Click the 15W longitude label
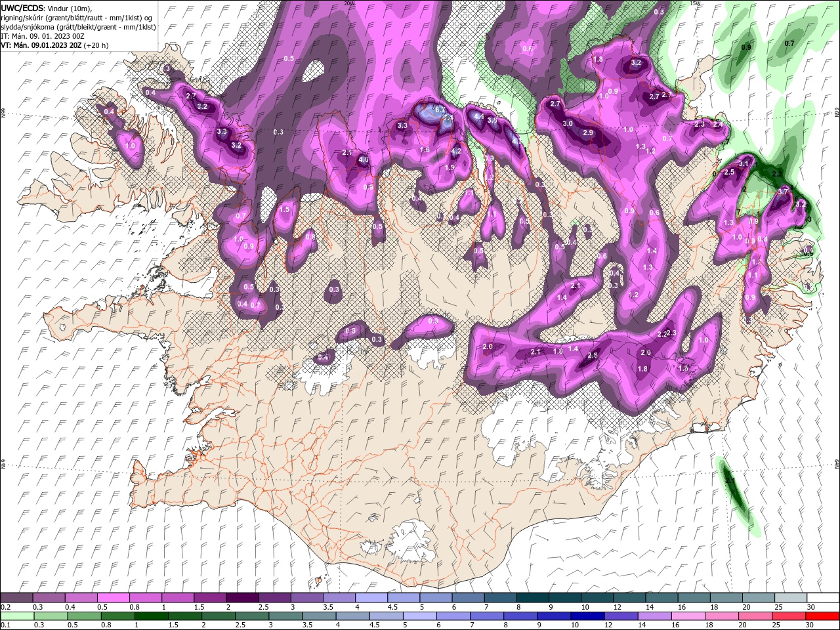This screenshot has width=840, height=630. tap(695, 3)
